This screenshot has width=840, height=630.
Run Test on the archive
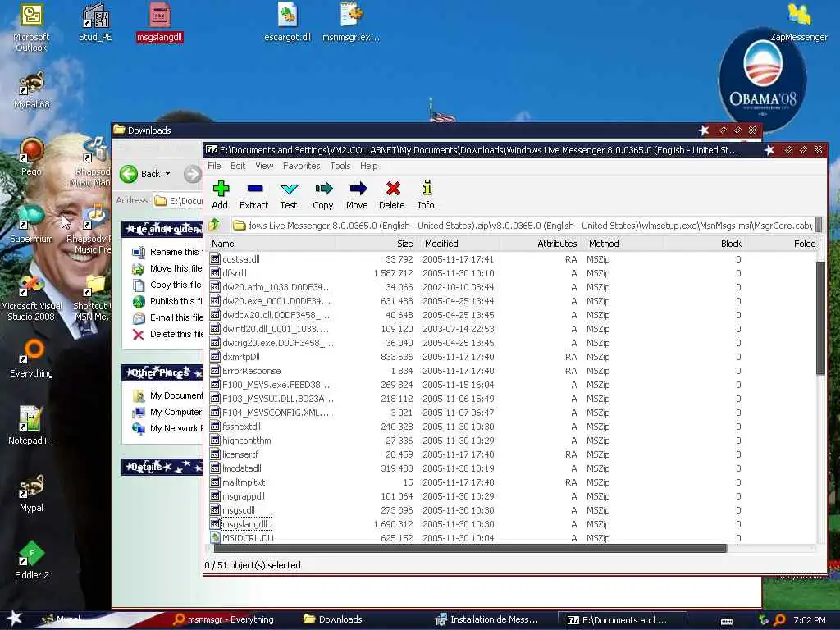coord(289,194)
